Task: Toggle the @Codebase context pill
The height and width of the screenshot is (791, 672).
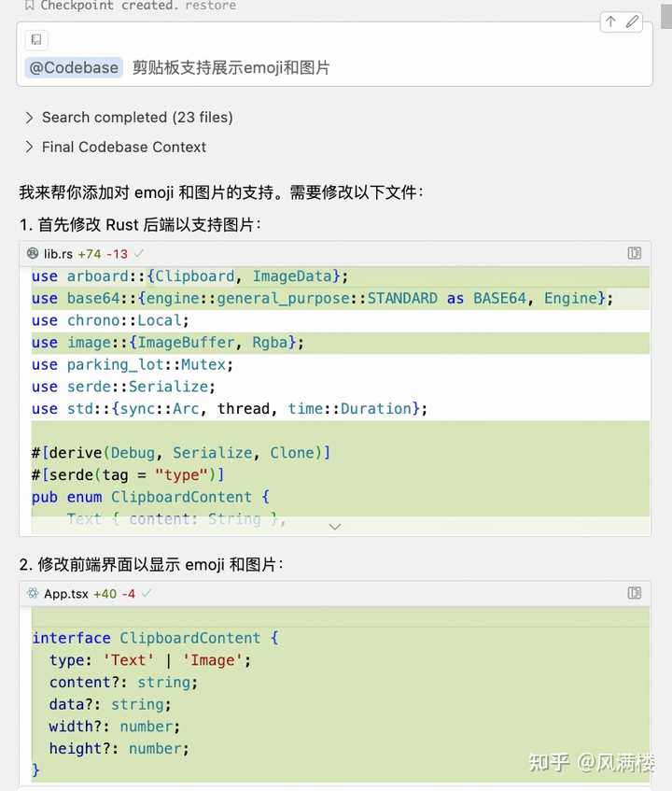Action: click(x=73, y=67)
